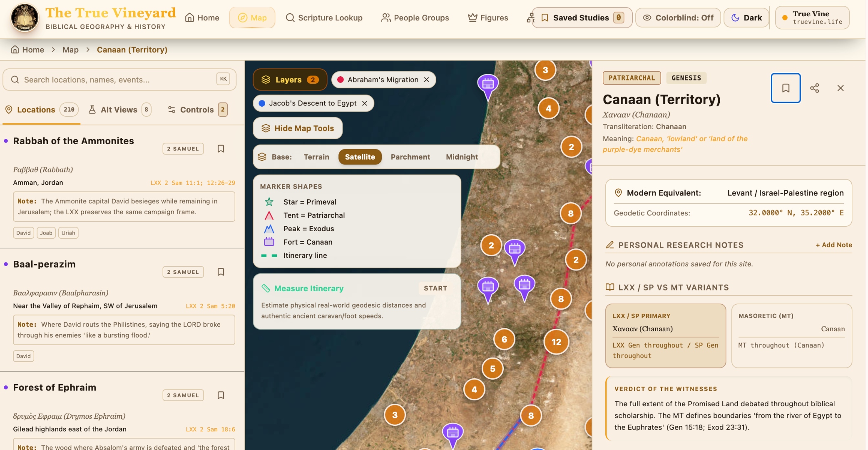Click the Modern Equivalent pin icon
This screenshot has height=450, width=868.
click(618, 193)
